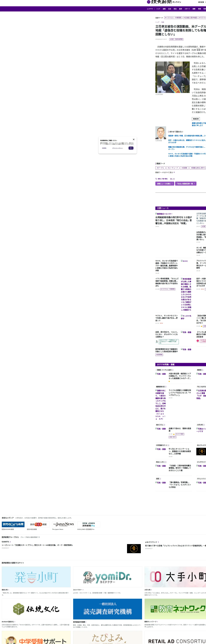Screen dimensions: 206x644
Task: Open the 戦艦大和の乗組員名簿 related article
Action: pyautogui.click(x=187, y=148)
